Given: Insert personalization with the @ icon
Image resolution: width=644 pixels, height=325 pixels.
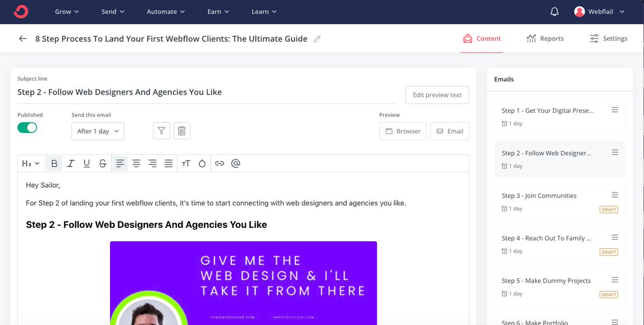Looking at the screenshot, I should coord(236,163).
